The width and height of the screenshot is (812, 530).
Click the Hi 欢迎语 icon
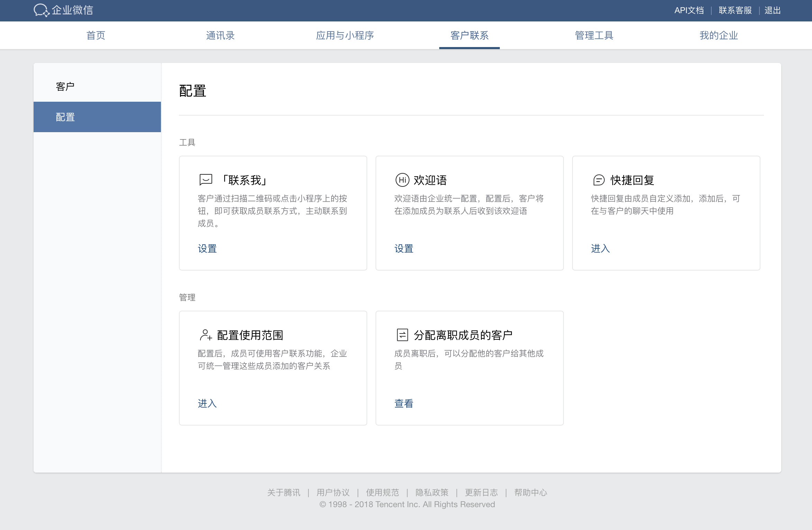pos(402,180)
